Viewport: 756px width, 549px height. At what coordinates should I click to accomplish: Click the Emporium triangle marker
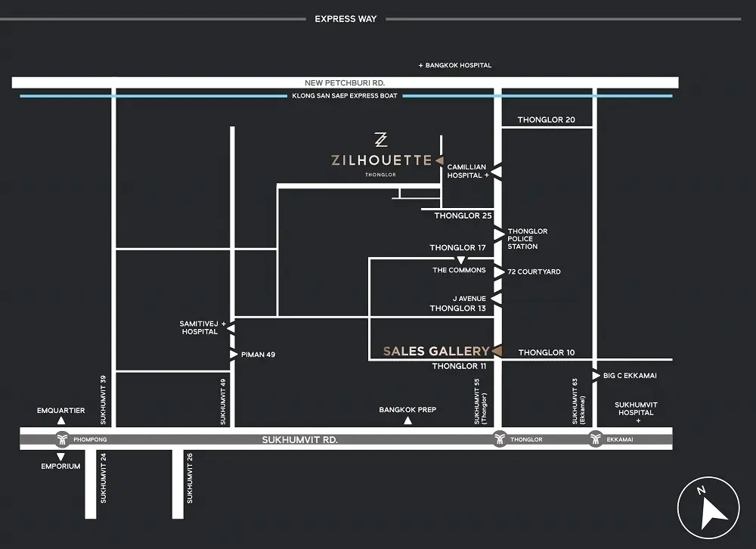60,456
